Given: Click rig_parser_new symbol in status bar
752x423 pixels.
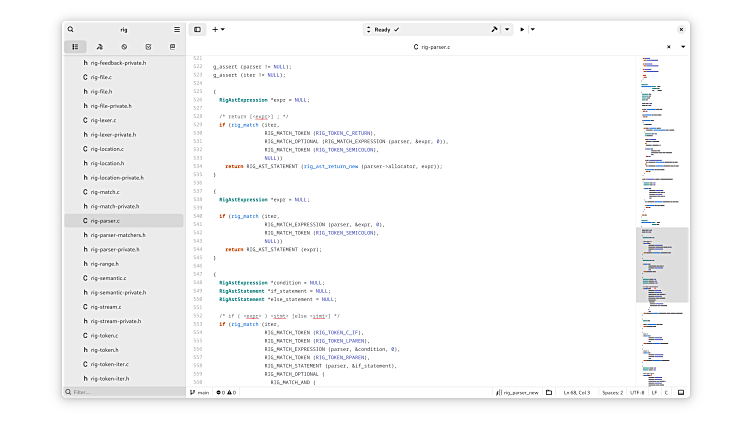Looking at the screenshot, I should [519, 393].
